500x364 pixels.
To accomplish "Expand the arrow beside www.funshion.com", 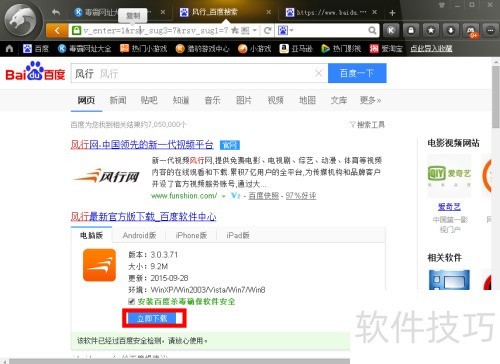I will pyautogui.click(x=224, y=196).
